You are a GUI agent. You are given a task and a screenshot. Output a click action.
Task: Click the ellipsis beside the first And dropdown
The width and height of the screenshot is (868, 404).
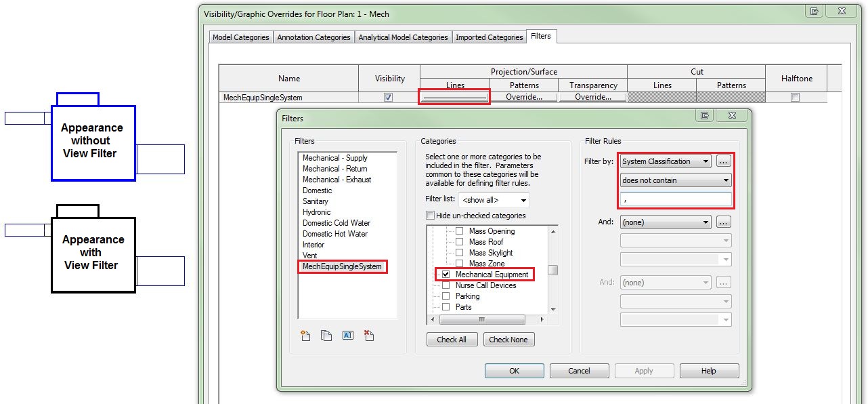click(x=724, y=223)
